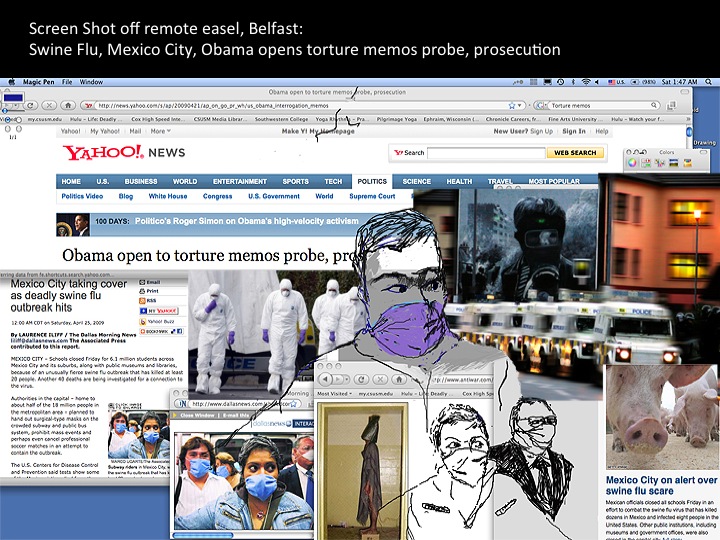Click the Time Machine status icon
The width and height of the screenshot is (720, 540).
pyautogui.click(x=560, y=82)
